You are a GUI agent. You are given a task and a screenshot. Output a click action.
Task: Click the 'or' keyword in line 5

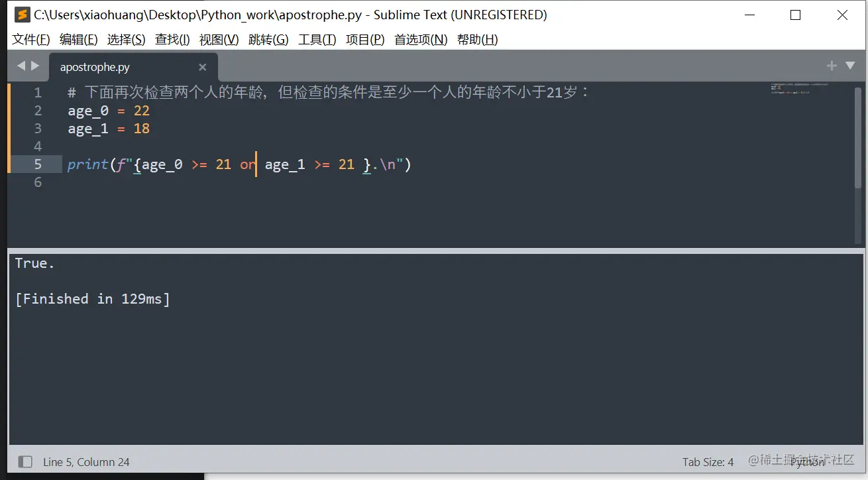pyautogui.click(x=248, y=164)
